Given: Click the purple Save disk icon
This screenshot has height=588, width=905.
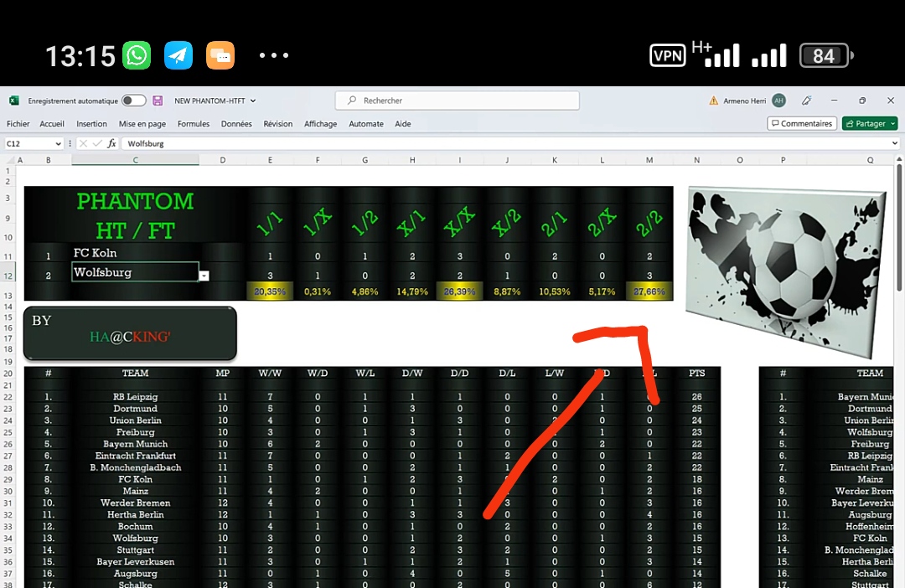Looking at the screenshot, I should pos(158,101).
